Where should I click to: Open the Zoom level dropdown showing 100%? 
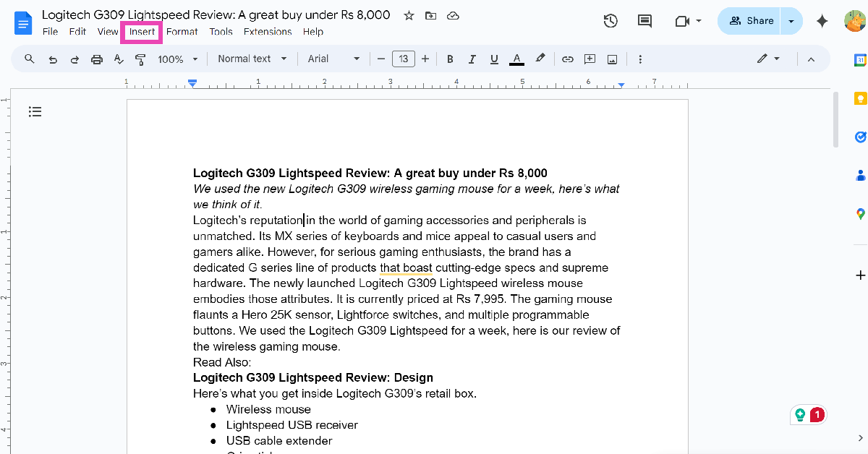177,59
